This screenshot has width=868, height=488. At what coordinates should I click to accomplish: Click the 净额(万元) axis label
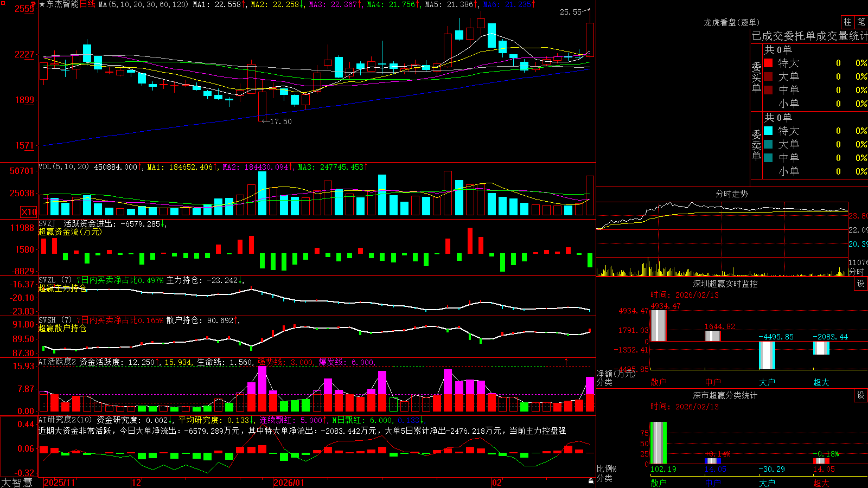pyautogui.click(x=616, y=374)
